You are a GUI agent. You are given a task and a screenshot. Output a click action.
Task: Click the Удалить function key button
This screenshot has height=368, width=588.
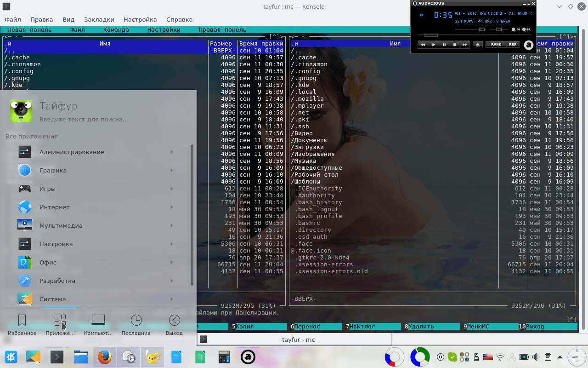point(421,327)
